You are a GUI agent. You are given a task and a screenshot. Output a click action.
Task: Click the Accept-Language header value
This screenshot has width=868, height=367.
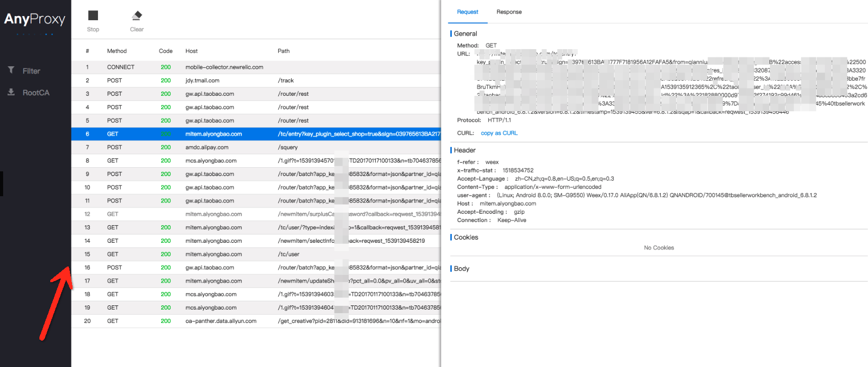pyautogui.click(x=564, y=179)
